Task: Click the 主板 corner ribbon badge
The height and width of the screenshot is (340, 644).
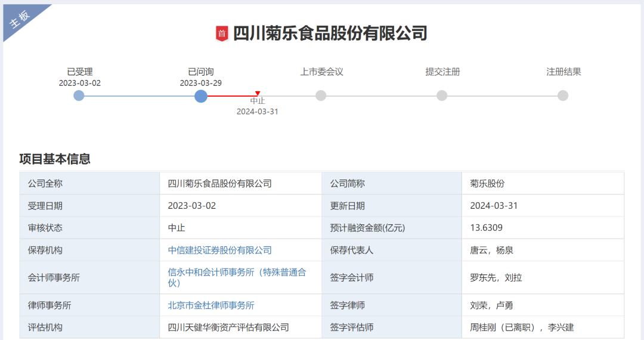Action: click(x=20, y=18)
